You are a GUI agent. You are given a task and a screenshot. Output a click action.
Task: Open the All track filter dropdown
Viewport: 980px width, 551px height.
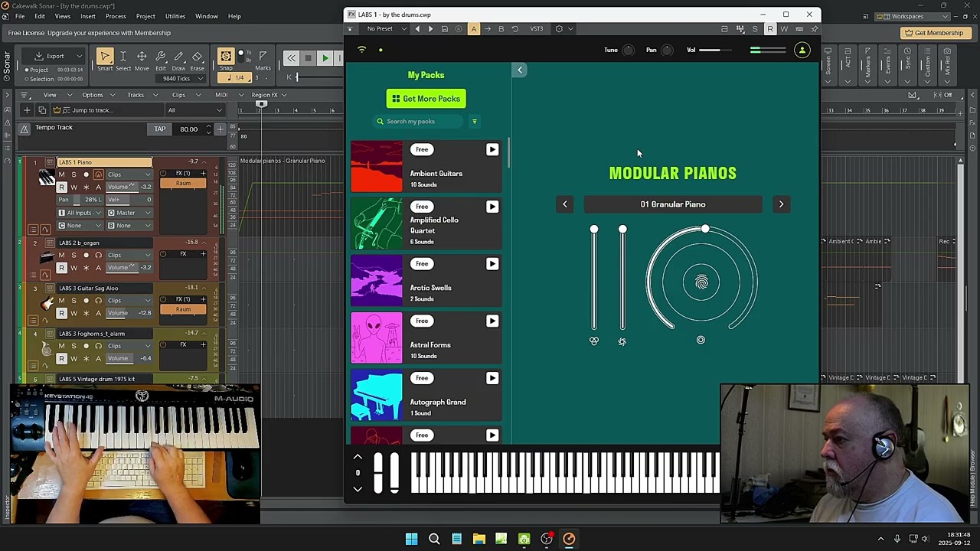pyautogui.click(x=194, y=110)
